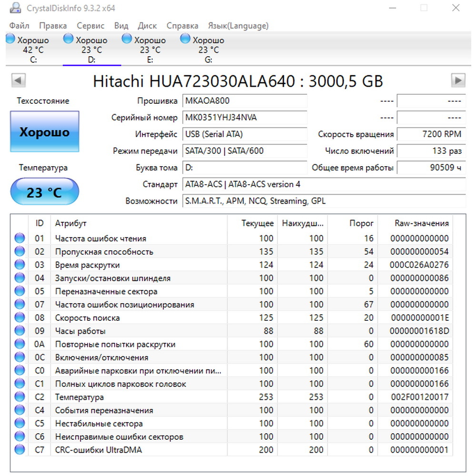
Task: Open the Вид menu
Action: point(121,26)
